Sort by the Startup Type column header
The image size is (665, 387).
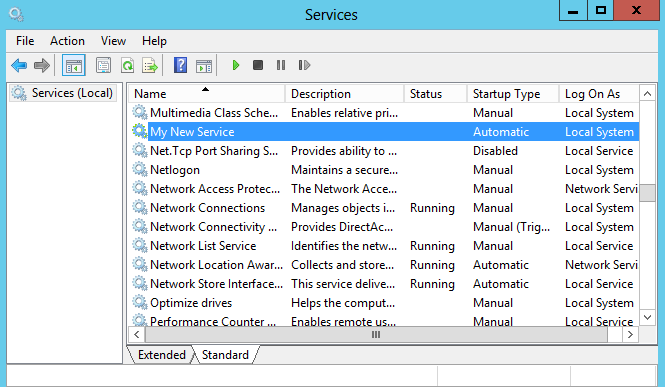(513, 94)
